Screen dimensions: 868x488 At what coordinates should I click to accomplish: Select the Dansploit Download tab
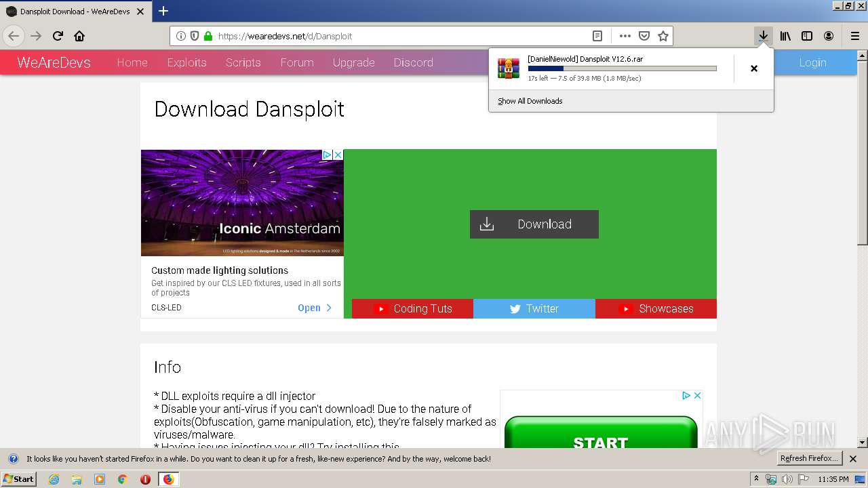[75, 12]
